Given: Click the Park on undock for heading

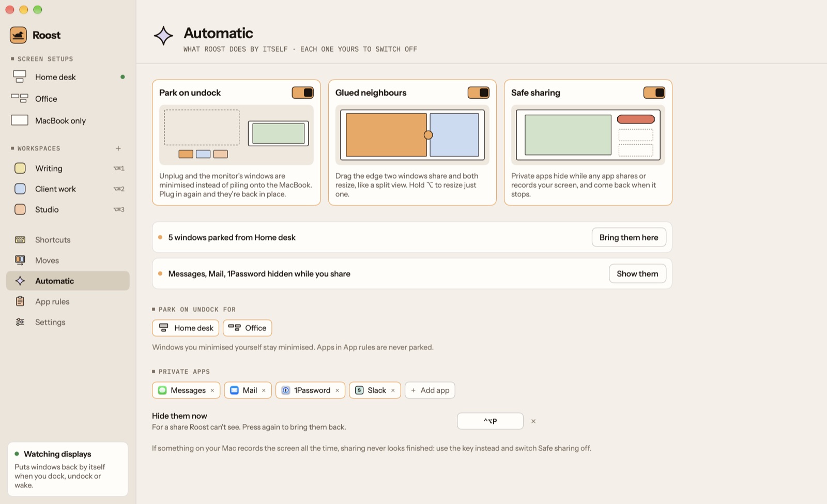Looking at the screenshot, I should [x=197, y=310].
